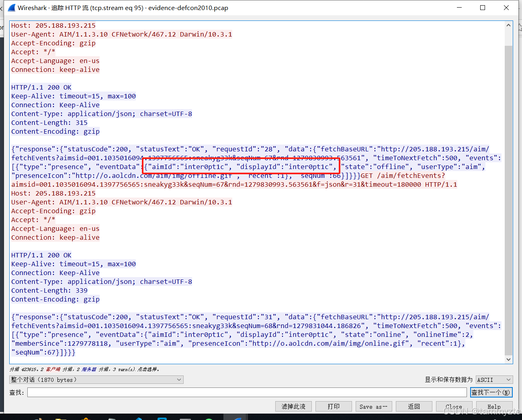Viewport: 522px width, 420px height.
Task: Open the conversation selector showing 1870 bytes
Action: [x=96, y=379]
